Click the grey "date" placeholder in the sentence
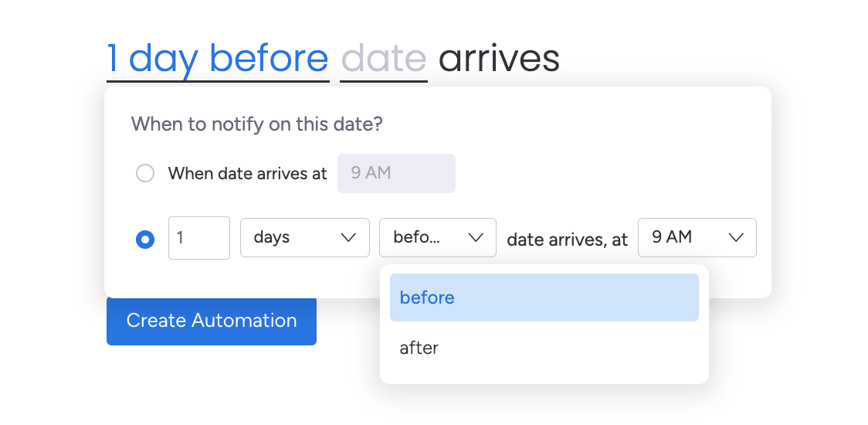Viewport: 868px width, 425px height. [x=383, y=59]
